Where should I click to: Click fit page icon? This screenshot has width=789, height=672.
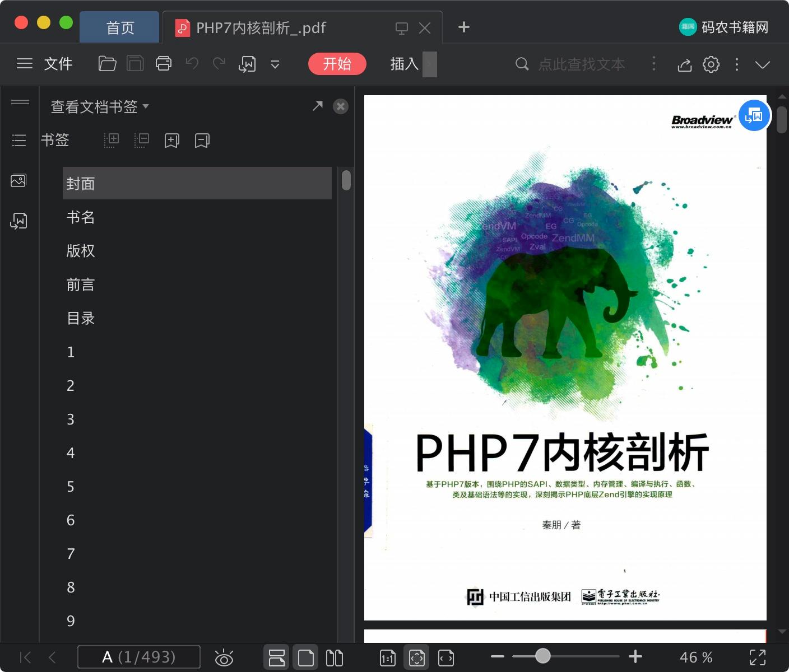coord(417,657)
